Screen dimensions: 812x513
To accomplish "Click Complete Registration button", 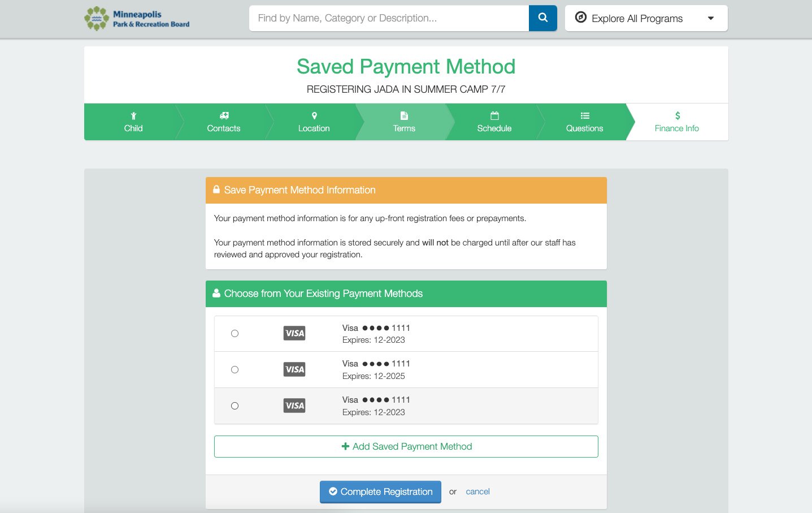I will (380, 492).
